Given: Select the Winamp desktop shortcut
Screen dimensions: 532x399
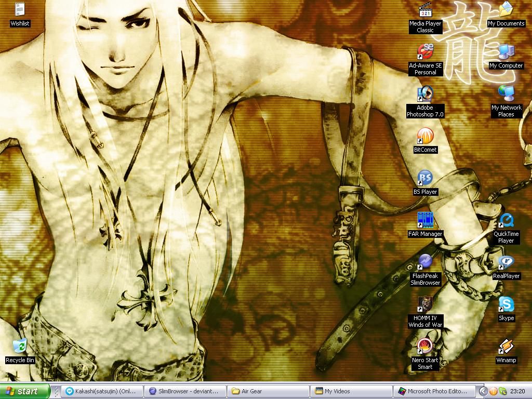Looking at the screenshot, I should coord(506,351).
